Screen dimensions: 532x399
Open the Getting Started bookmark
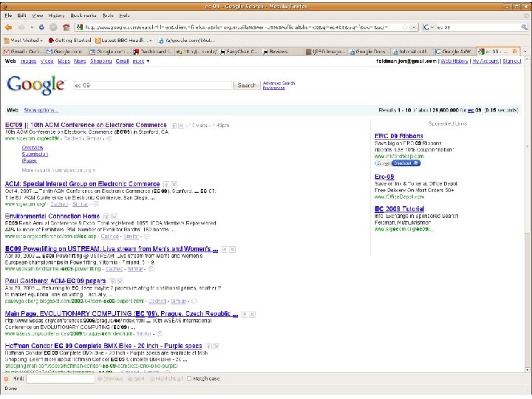[69, 41]
